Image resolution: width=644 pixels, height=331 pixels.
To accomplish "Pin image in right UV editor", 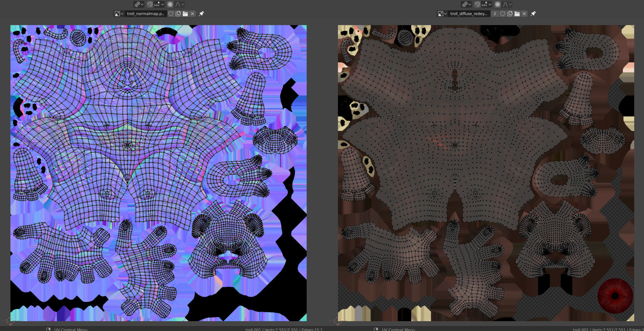I will coord(533,13).
